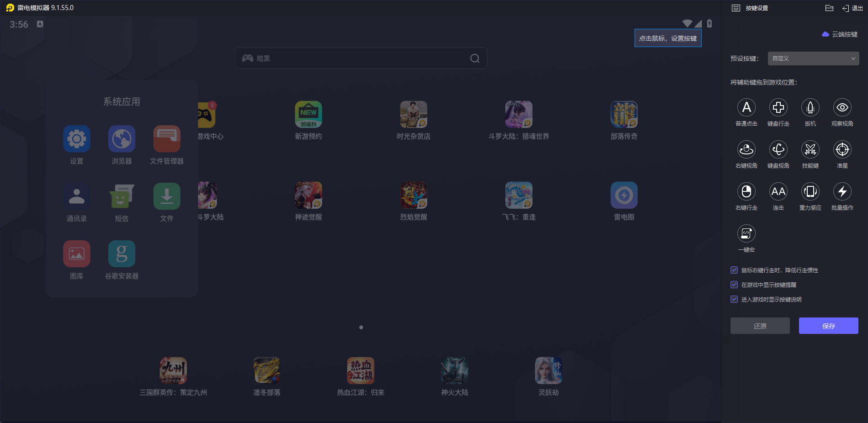This screenshot has width=868, height=423.
Task: Launch 热血江湖：归来 from the dock
Action: pyautogui.click(x=361, y=370)
